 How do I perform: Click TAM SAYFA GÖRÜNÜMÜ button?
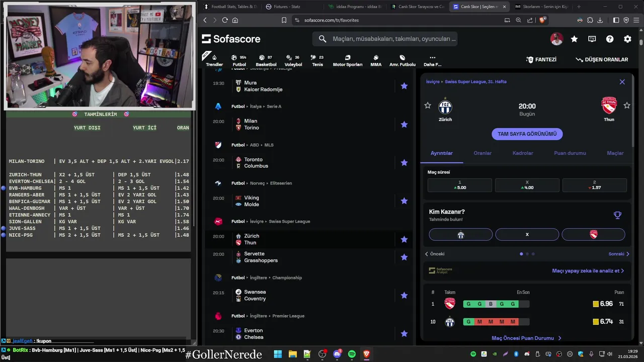coord(527,134)
